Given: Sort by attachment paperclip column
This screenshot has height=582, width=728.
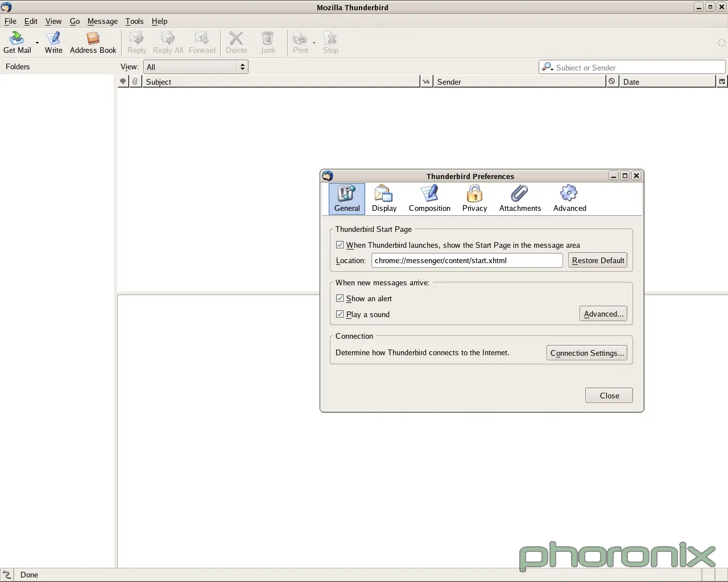Looking at the screenshot, I should coord(135,82).
